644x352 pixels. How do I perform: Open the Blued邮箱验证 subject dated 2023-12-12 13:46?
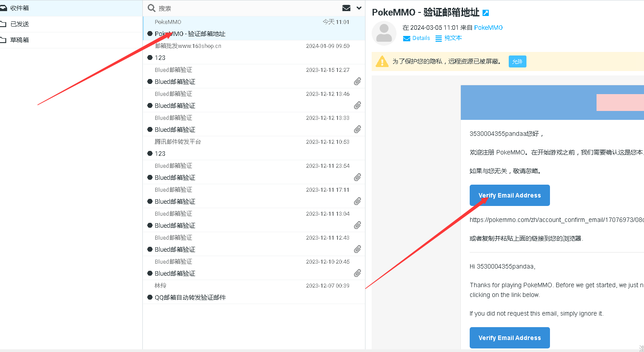[x=175, y=106]
